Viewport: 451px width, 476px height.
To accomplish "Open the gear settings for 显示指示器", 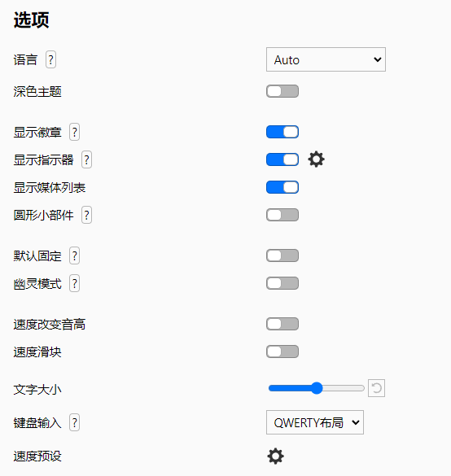I will (316, 159).
